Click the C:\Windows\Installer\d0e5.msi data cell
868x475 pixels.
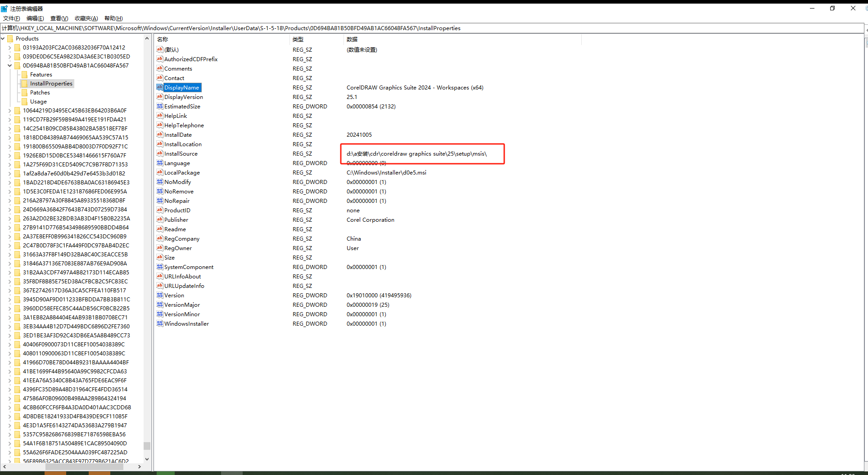tap(386, 172)
